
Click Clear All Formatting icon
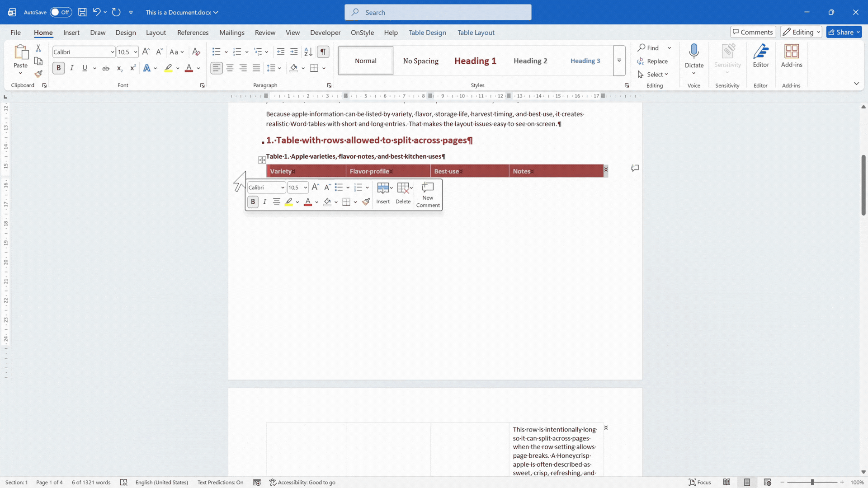tap(196, 52)
